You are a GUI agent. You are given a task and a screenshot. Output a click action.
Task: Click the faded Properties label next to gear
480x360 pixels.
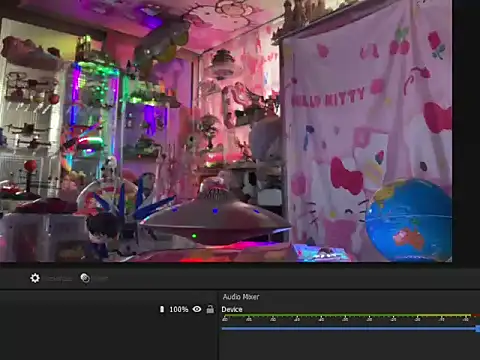(x=59, y=278)
